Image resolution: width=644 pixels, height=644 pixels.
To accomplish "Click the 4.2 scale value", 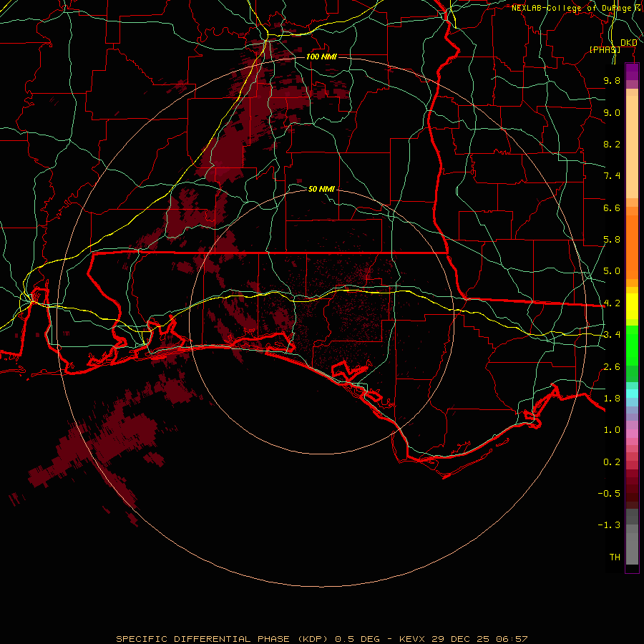I will tap(612, 303).
